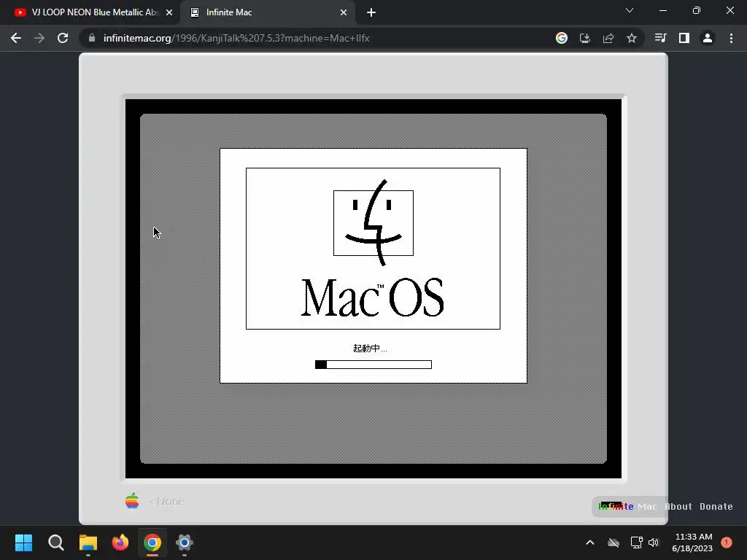The width and height of the screenshot is (747, 560).
Task: Open the media control icon in toolbar
Action: [660, 38]
